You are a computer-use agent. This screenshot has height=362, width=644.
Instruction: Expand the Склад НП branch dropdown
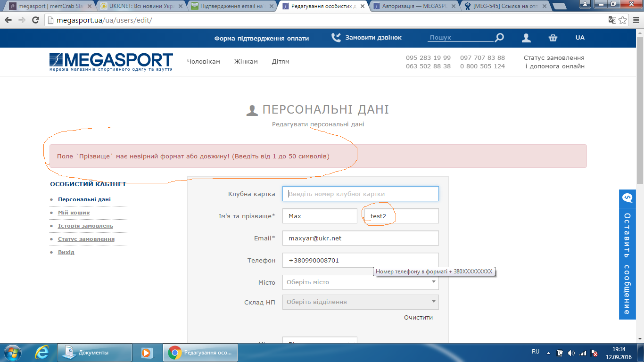[360, 302]
